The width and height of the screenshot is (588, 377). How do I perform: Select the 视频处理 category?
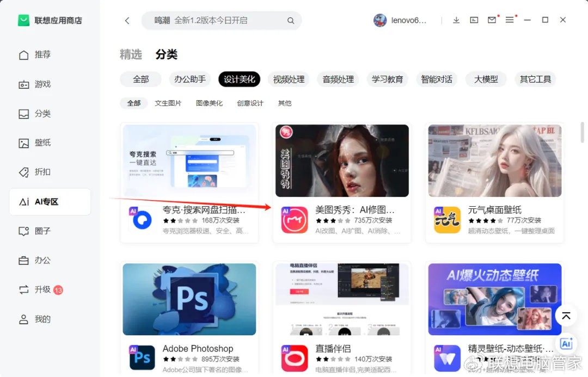(x=289, y=79)
